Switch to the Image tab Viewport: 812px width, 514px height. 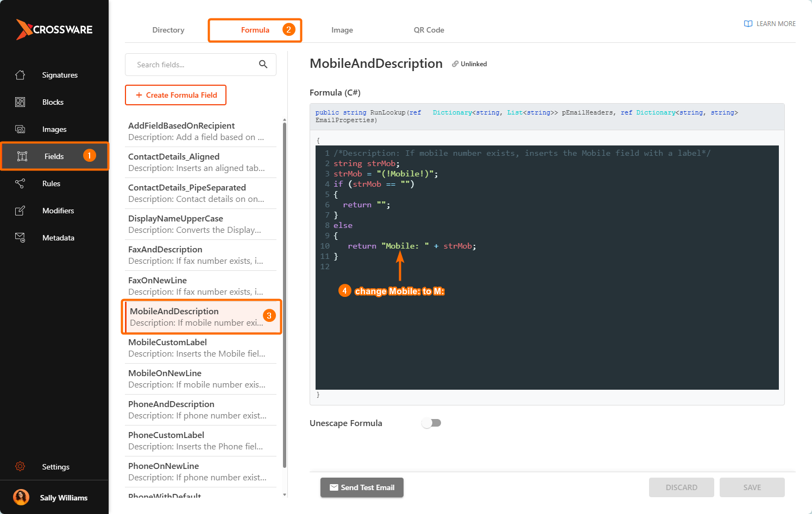342,30
